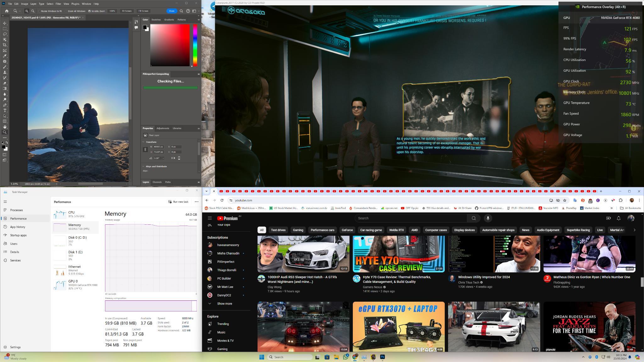
Task: Click Windows Start button on taskbar
Action: pyautogui.click(x=262, y=357)
